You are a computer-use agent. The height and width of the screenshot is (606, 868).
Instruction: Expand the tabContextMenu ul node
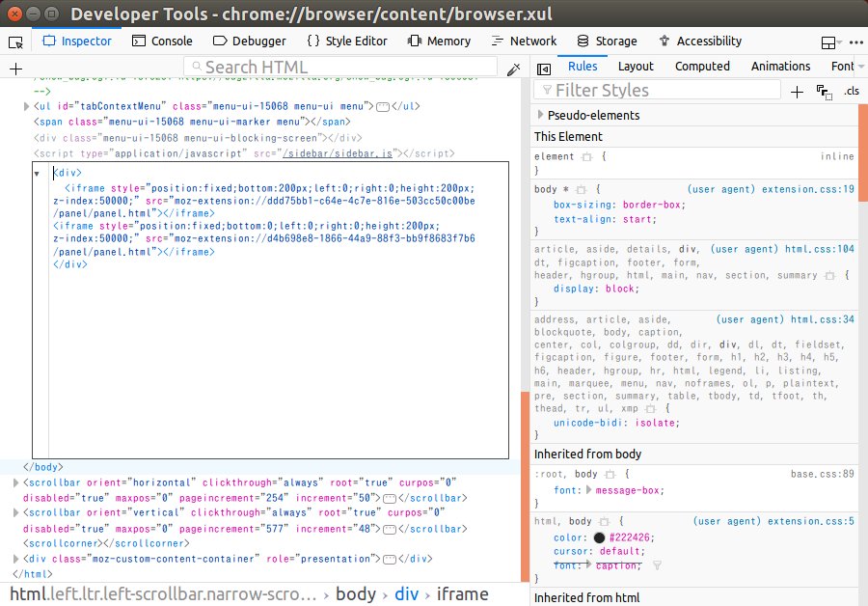(x=26, y=106)
